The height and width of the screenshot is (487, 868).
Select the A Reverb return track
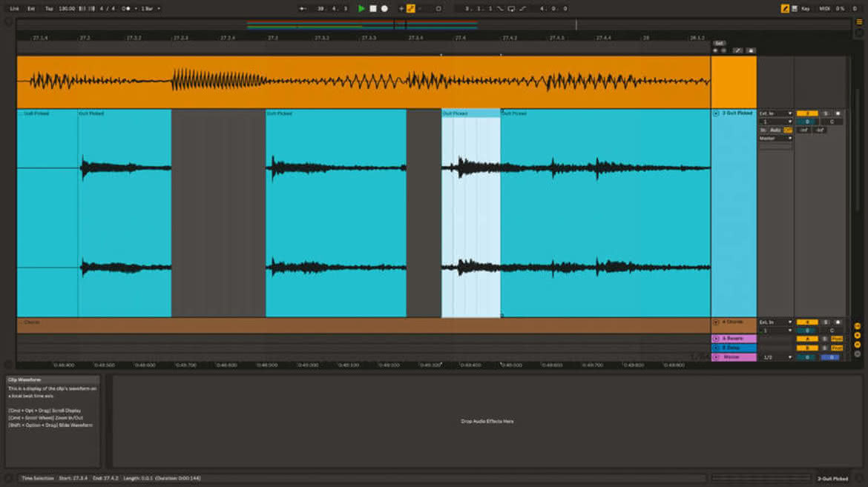(x=734, y=338)
